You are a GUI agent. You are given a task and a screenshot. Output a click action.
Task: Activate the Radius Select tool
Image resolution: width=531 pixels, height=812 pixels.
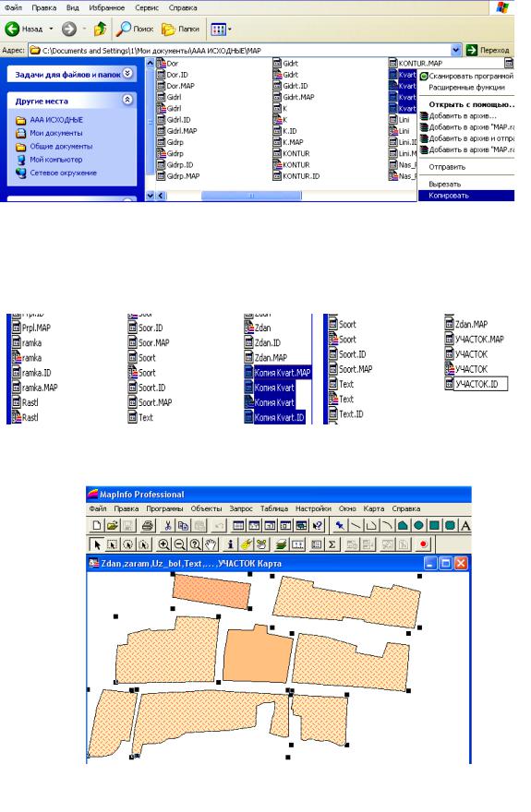coord(128,544)
